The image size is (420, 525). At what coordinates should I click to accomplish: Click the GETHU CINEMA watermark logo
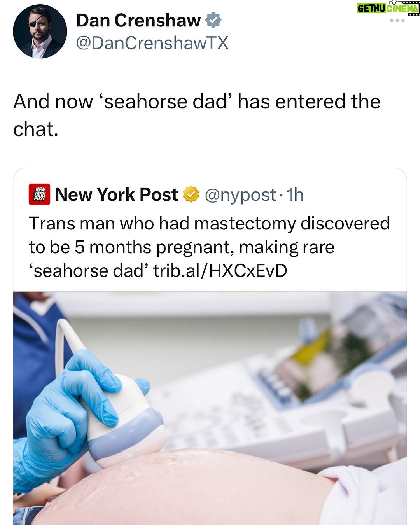(388, 8)
